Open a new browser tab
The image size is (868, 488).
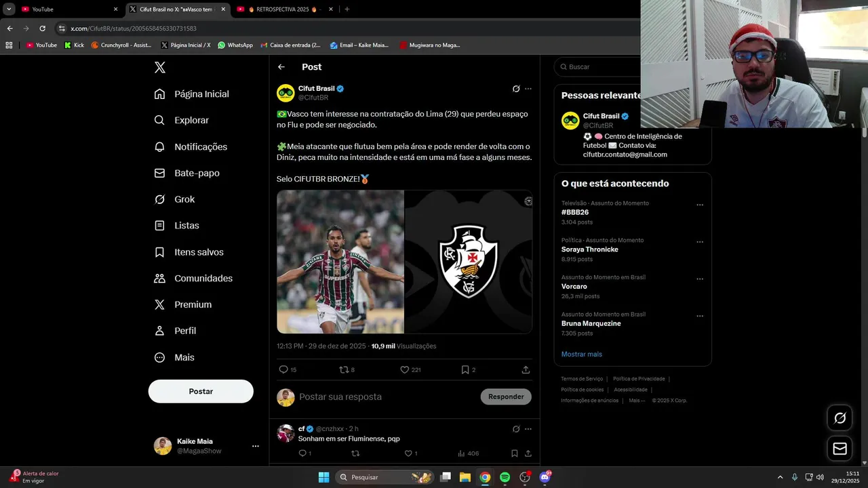(x=347, y=9)
